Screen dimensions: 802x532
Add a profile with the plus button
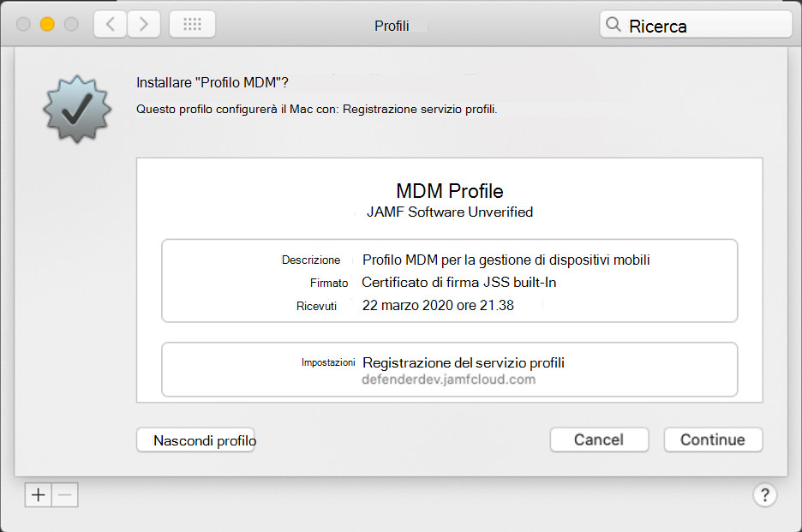[x=39, y=494]
